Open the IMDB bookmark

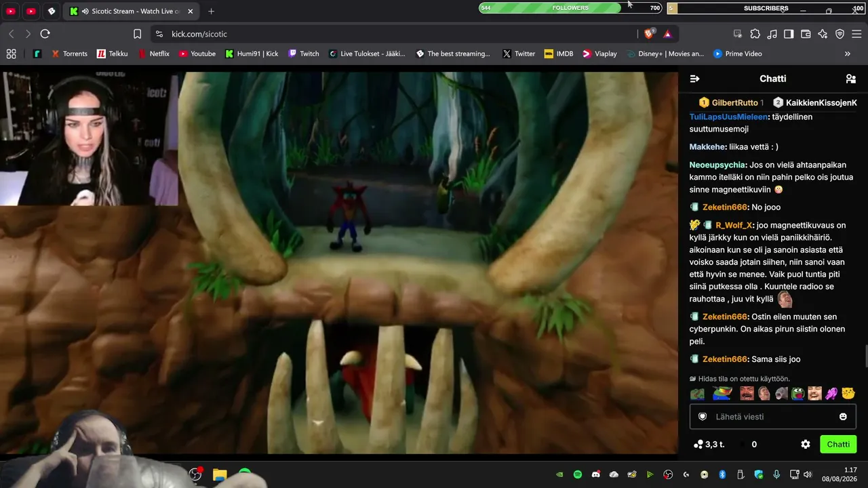coord(559,54)
